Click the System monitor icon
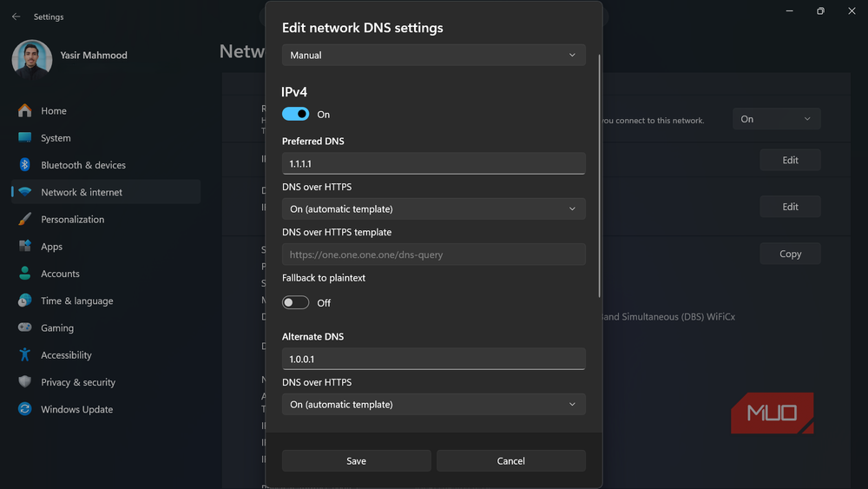This screenshot has height=489, width=868. pos(24,137)
